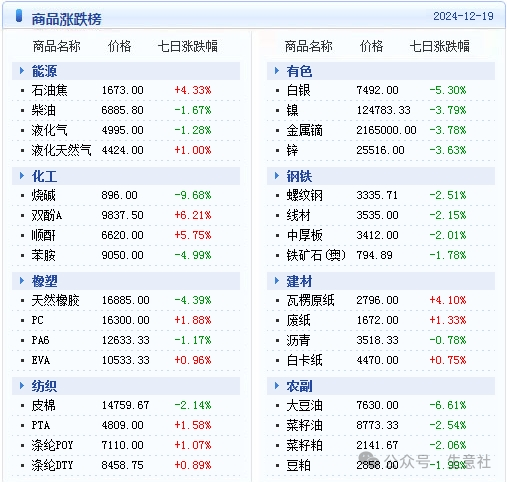This screenshot has width=507, height=482.
Task: Click the 纺织 section triangle icon
Action: pos(22,386)
